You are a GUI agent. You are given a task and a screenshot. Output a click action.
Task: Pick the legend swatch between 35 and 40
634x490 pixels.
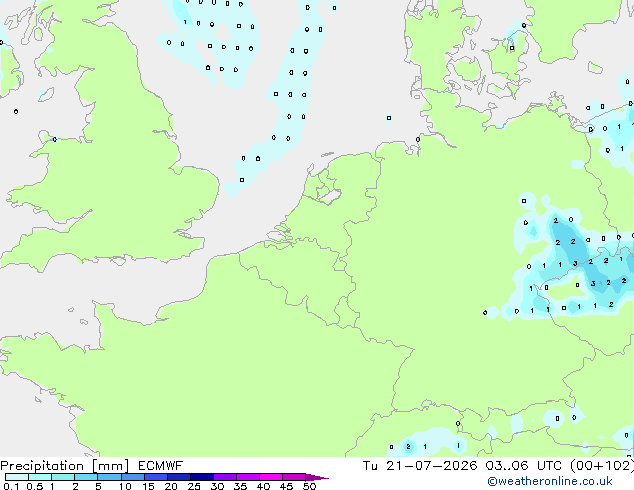(x=248, y=477)
